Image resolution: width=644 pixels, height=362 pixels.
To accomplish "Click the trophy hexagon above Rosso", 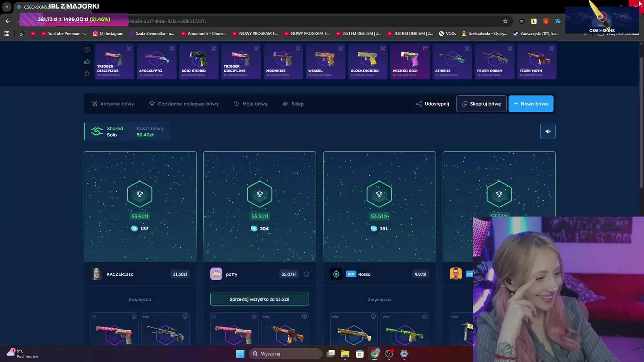I will pos(379,194).
